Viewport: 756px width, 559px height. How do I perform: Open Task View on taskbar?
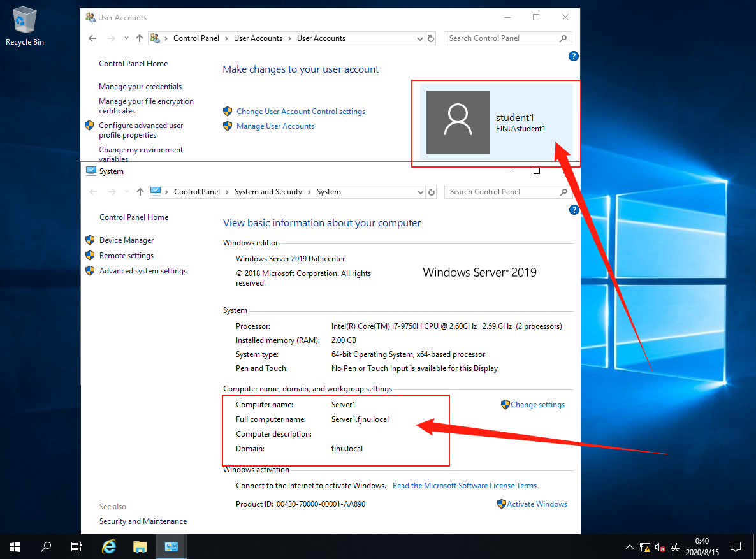[x=76, y=546]
